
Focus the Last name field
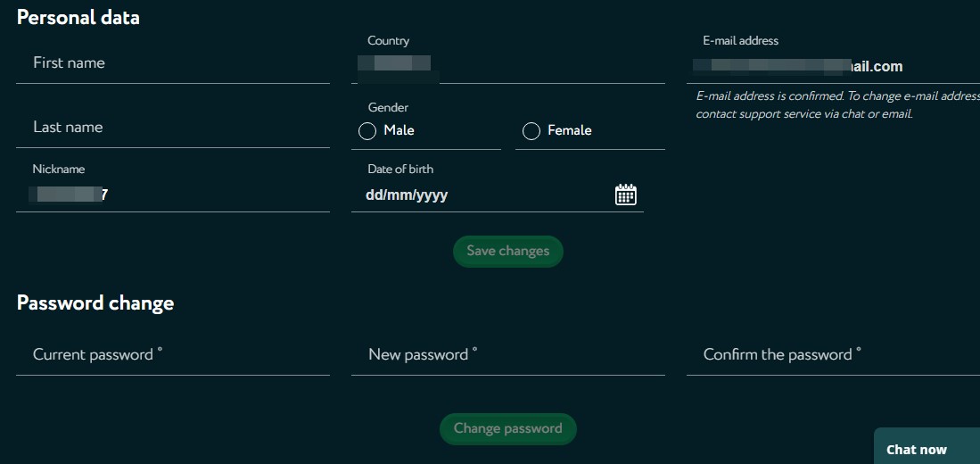(172, 128)
